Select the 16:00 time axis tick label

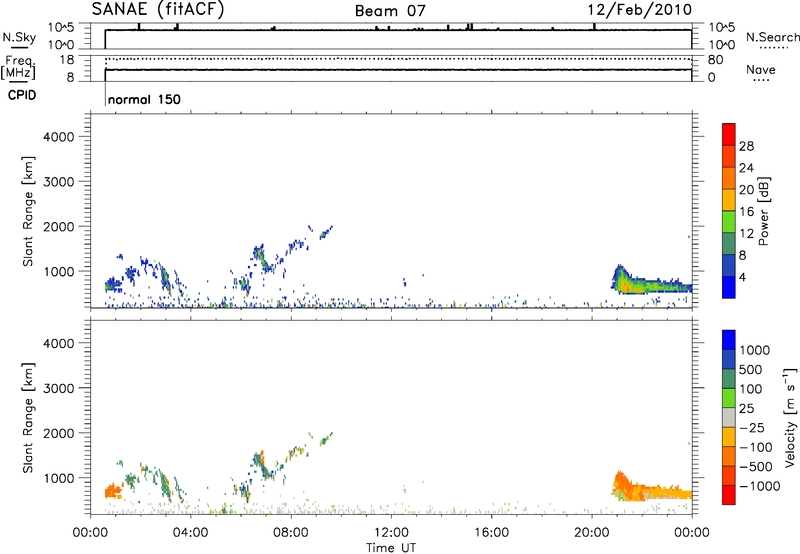tap(491, 533)
